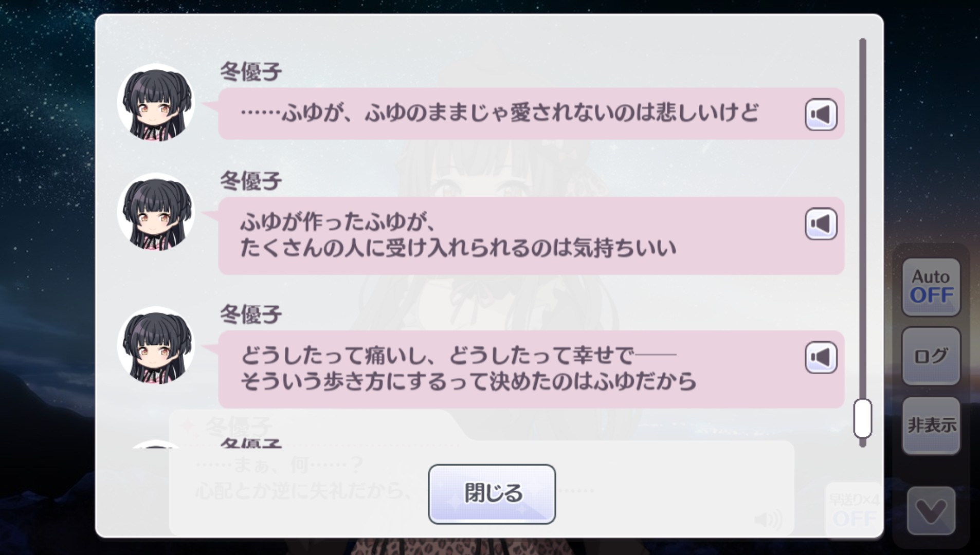Toggle Auto OFF playback button
The image size is (980, 555).
pos(931,287)
